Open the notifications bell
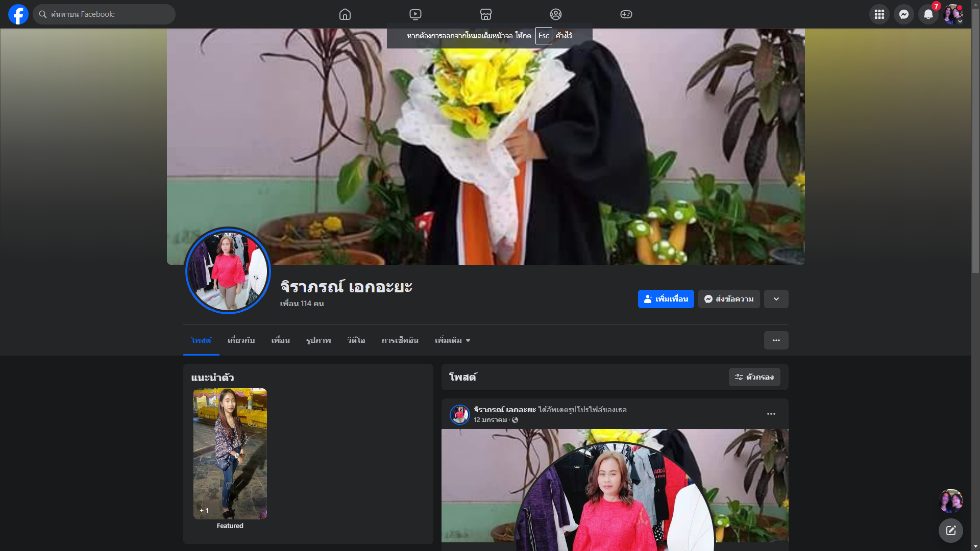Screen dimensions: 980x551 click(928, 14)
